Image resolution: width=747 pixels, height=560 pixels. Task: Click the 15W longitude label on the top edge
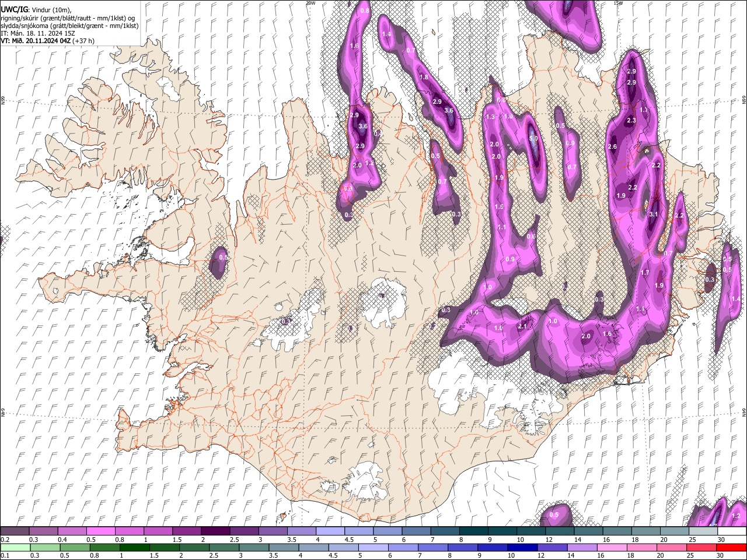[618, 3]
